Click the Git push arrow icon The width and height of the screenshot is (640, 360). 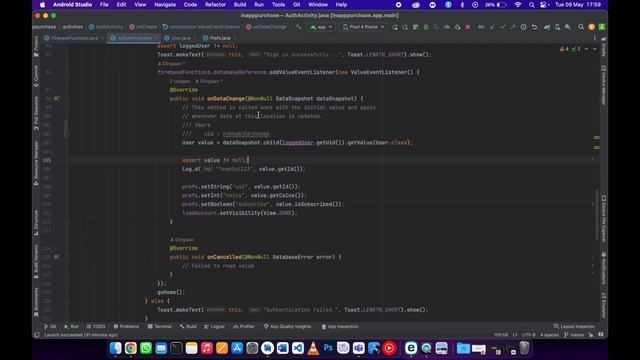pyautogui.click(x=513, y=27)
